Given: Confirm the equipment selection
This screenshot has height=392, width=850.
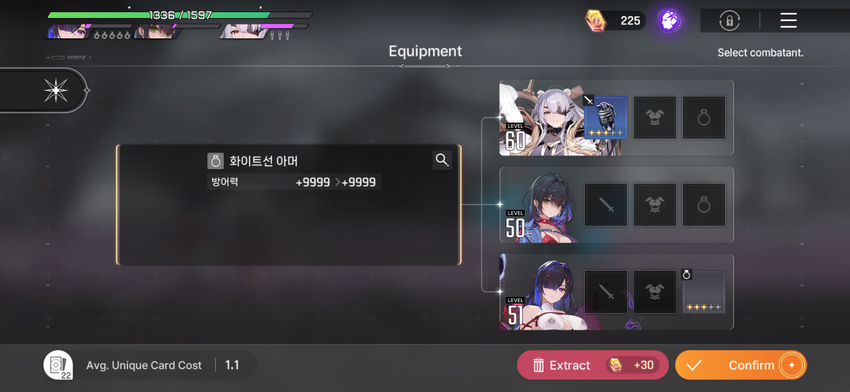Looking at the screenshot, I should [x=740, y=365].
